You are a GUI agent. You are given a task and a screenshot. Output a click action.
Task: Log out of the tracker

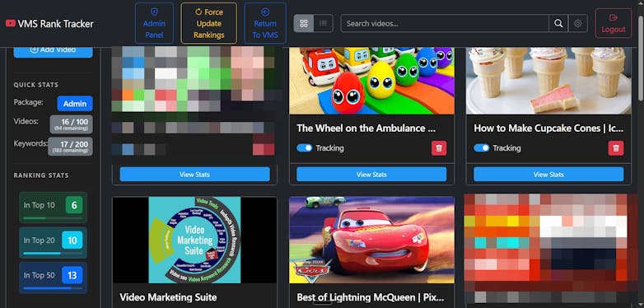[x=614, y=23]
